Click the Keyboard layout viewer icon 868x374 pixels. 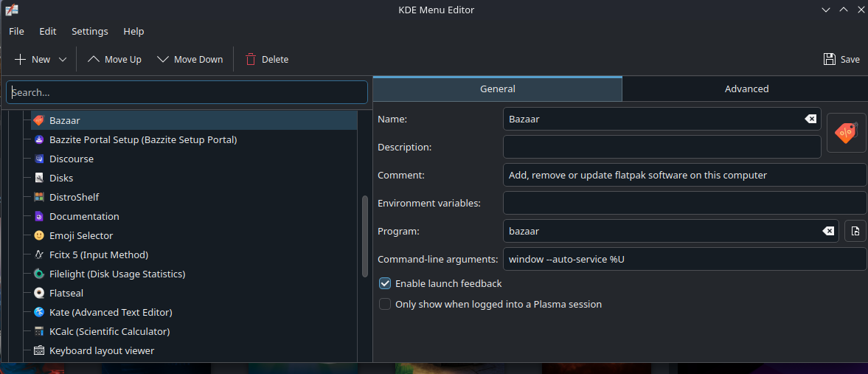(39, 350)
